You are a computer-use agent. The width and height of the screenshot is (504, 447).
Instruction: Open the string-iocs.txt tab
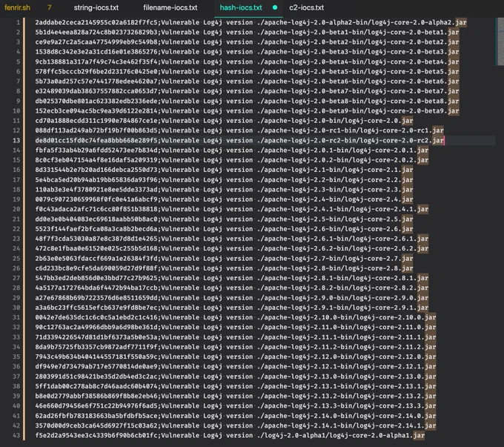pyautogui.click(x=96, y=7)
